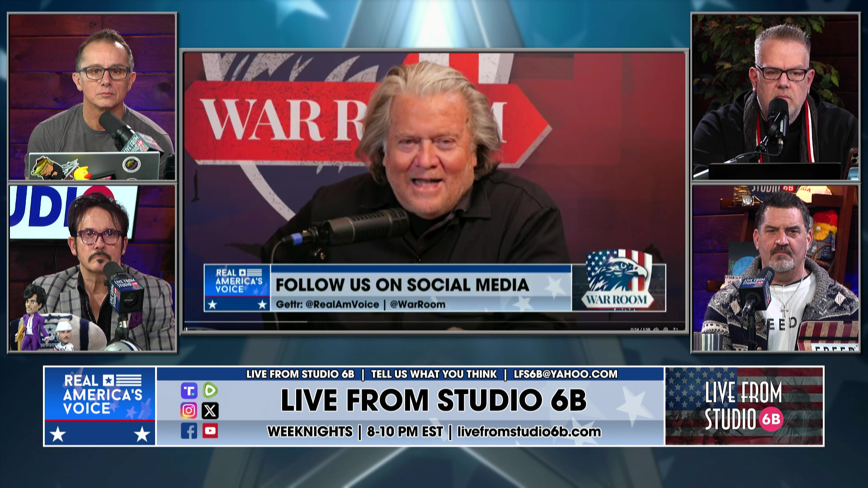
Task: Click the green Rumble icon
Action: point(210,390)
